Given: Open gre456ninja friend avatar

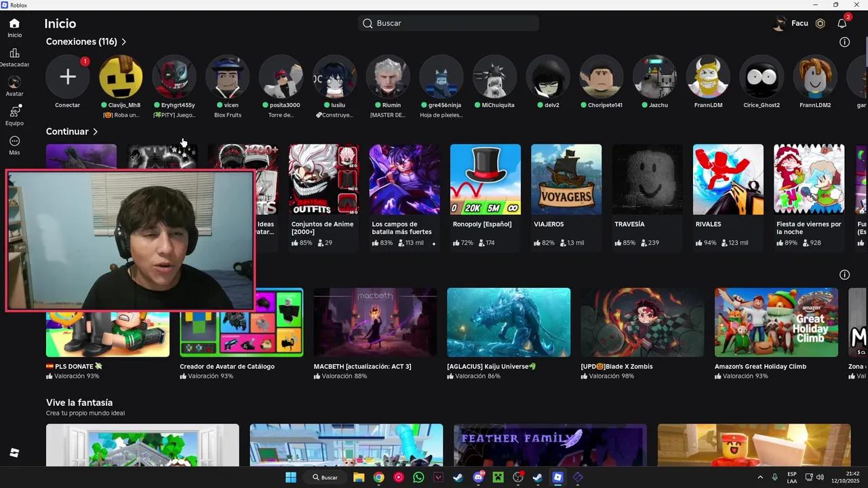Looking at the screenshot, I should (441, 77).
